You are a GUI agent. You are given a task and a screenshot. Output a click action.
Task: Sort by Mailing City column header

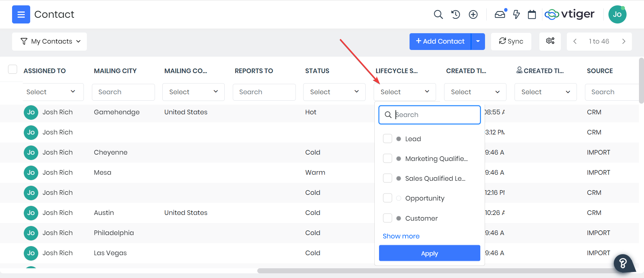pos(115,71)
